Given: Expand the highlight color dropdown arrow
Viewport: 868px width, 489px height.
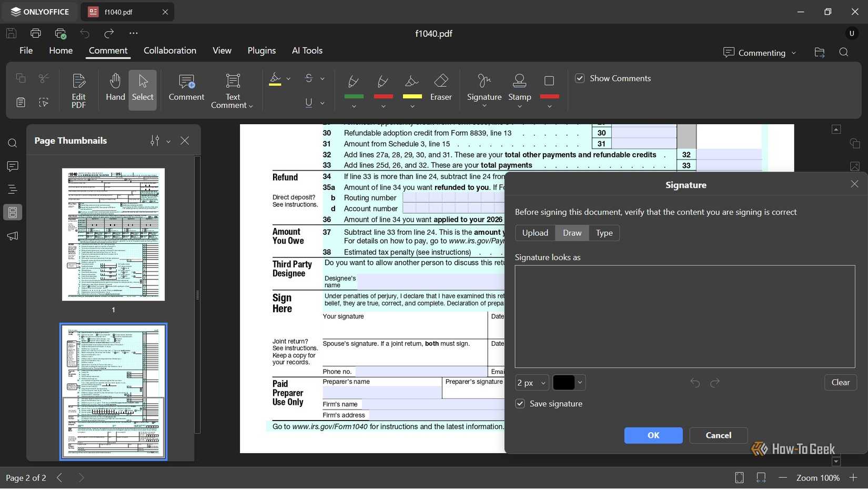Looking at the screenshot, I should [288, 79].
